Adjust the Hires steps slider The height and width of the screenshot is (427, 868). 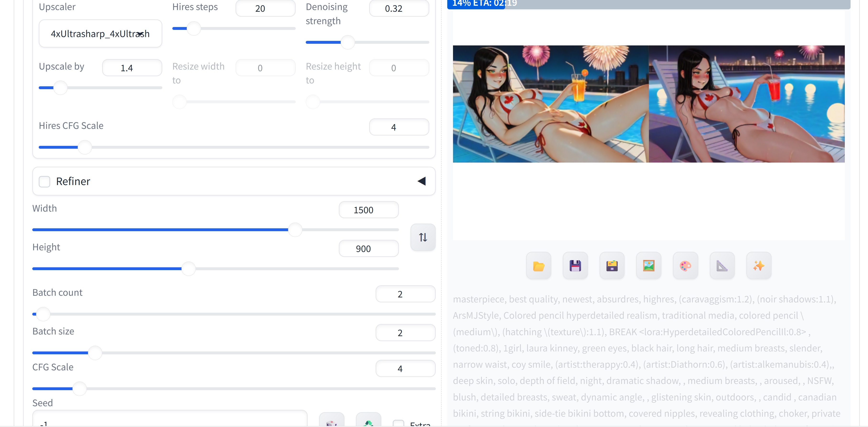tap(234, 28)
